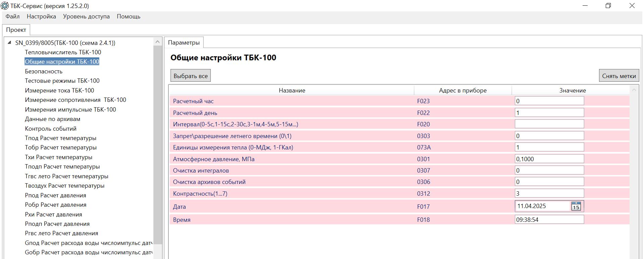The height and width of the screenshot is (259, 644).
Task: Select address 073A cell
Action: click(x=424, y=147)
